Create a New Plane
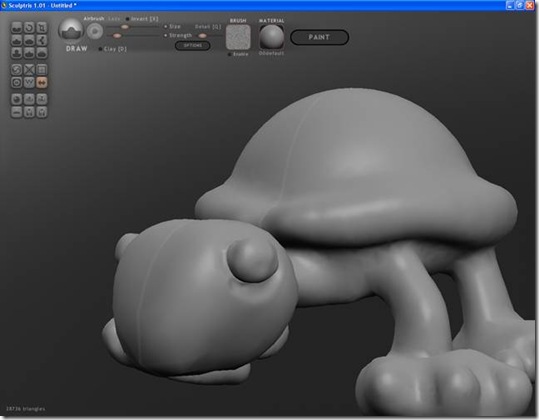 (16, 112)
